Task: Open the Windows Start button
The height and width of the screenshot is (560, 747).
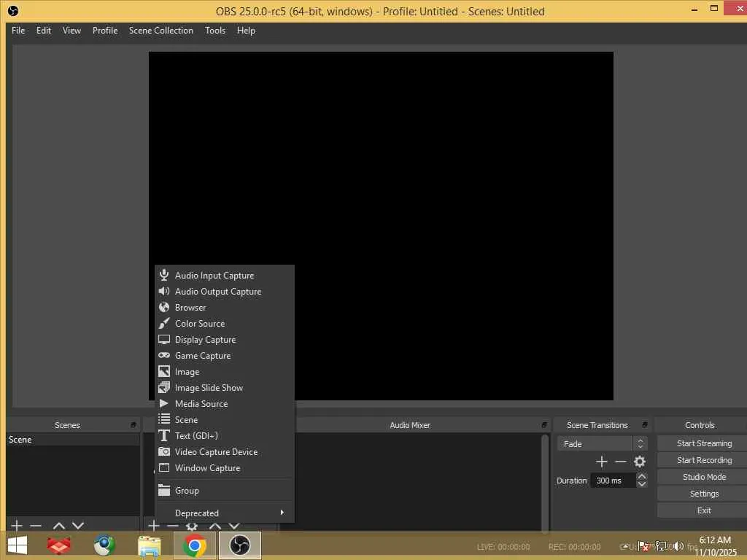Action: 18,545
